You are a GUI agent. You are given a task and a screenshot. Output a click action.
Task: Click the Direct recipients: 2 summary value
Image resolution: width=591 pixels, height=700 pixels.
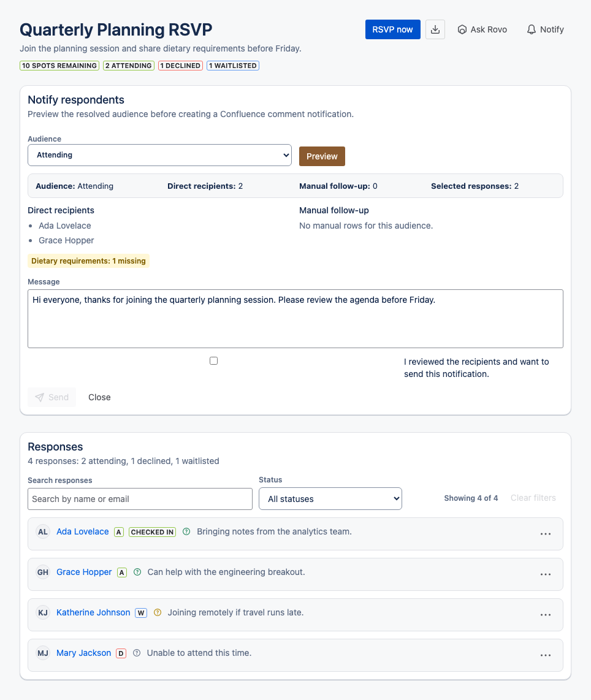tap(205, 186)
